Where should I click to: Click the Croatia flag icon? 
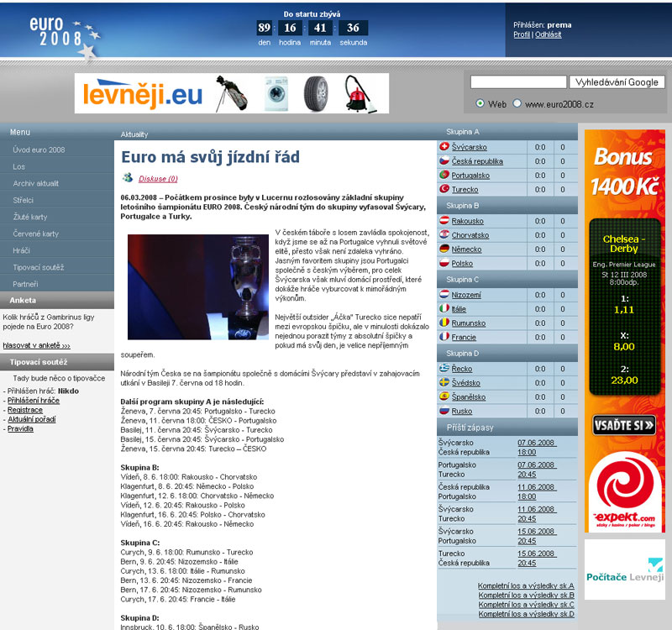[444, 235]
